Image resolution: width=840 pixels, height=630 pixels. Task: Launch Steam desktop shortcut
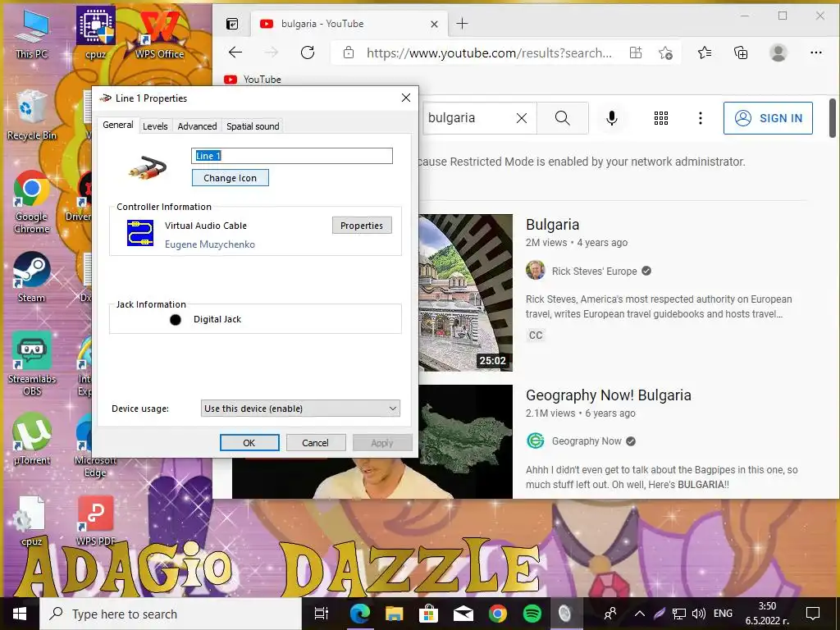(32, 277)
